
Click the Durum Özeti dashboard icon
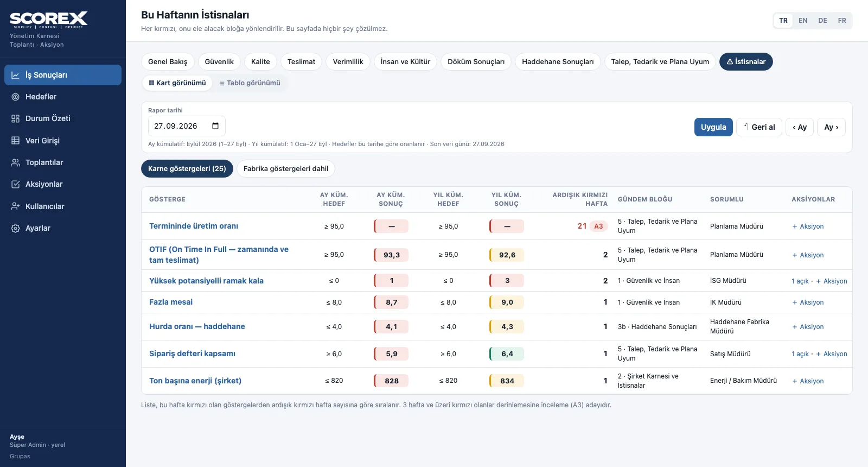click(x=16, y=118)
